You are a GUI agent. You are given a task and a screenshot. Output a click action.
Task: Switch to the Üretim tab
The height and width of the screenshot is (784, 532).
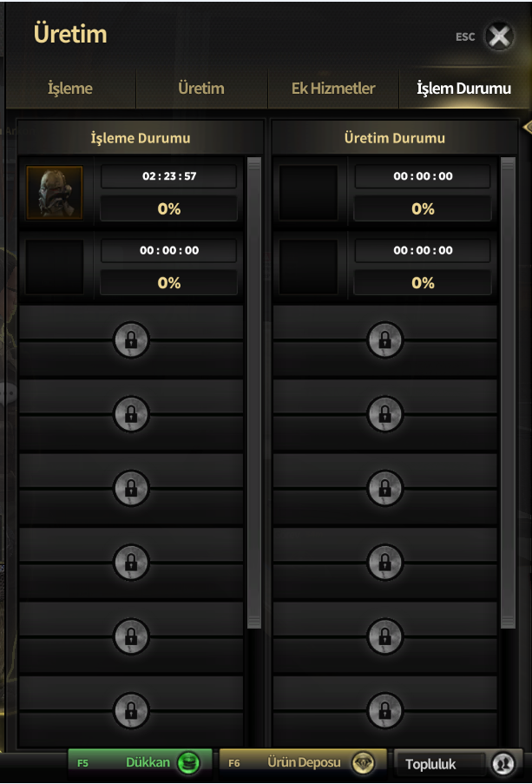(201, 89)
